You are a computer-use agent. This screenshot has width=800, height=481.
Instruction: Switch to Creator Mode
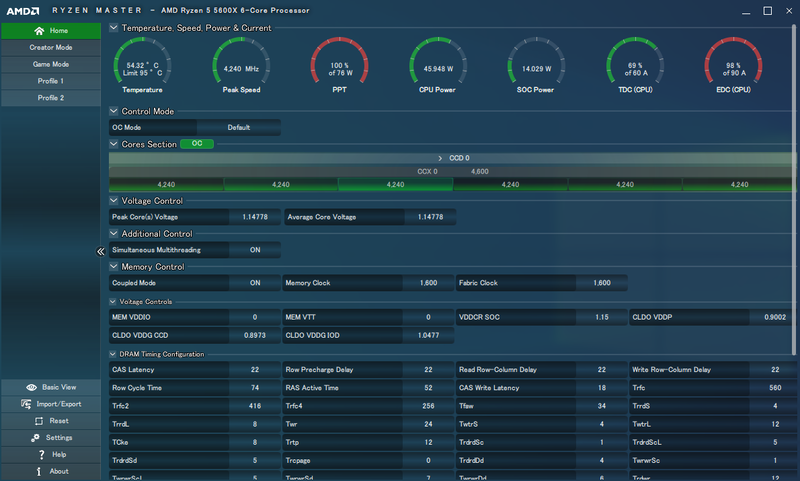pos(51,47)
